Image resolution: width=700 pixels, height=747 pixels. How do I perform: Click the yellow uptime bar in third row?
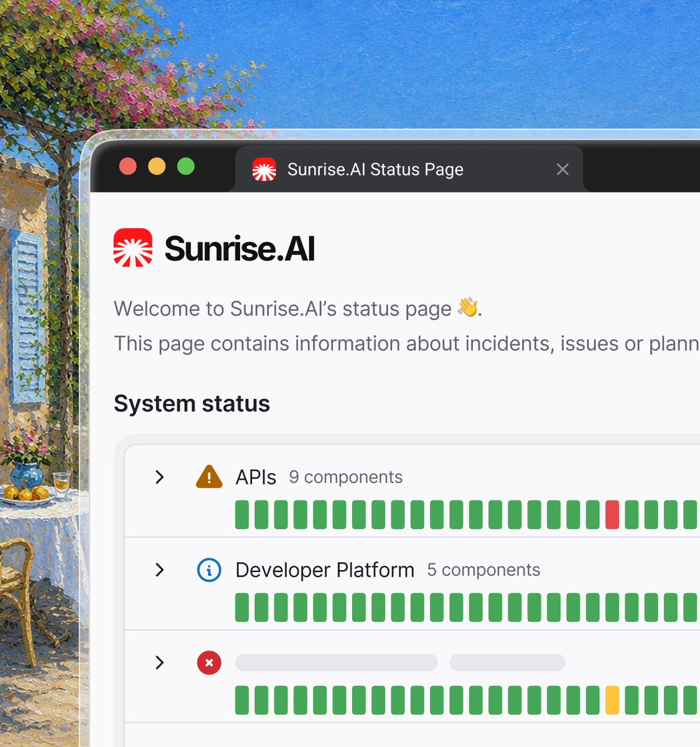[612, 700]
